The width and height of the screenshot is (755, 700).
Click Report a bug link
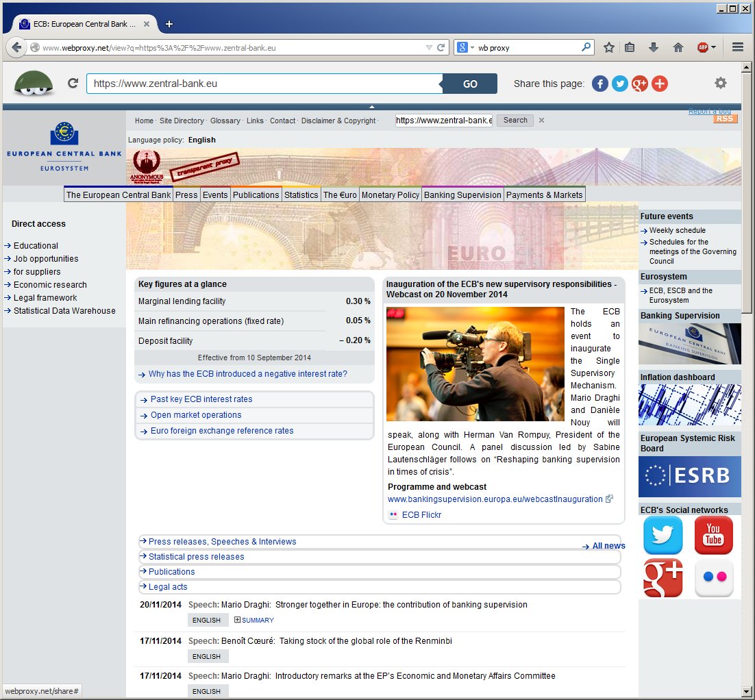coord(710,111)
